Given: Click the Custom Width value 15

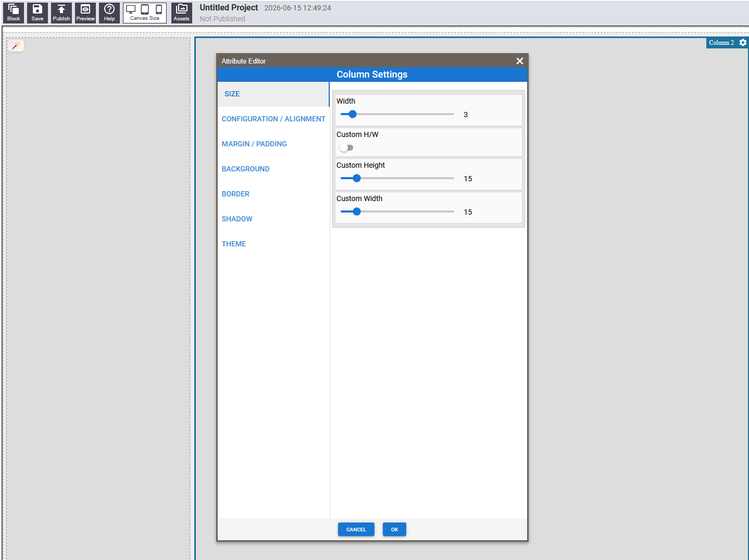Looking at the screenshot, I should click(x=468, y=212).
